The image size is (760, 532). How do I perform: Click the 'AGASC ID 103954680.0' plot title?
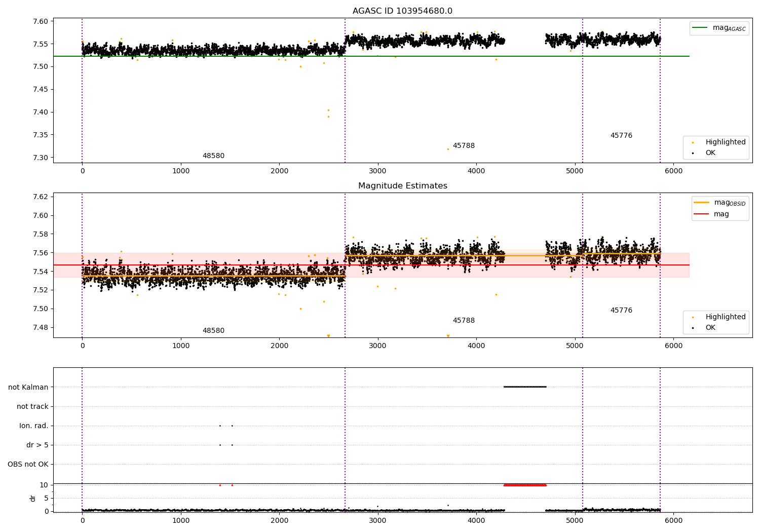click(x=402, y=11)
